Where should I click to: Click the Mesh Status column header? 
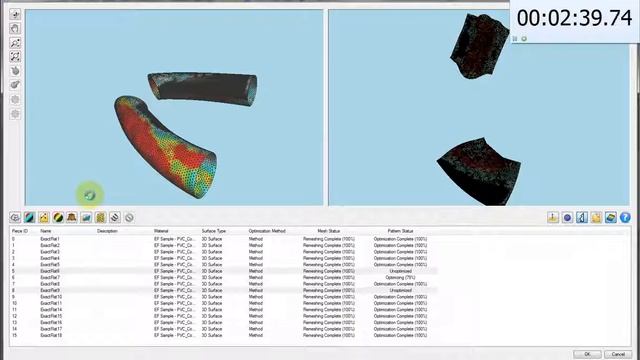pos(329,231)
